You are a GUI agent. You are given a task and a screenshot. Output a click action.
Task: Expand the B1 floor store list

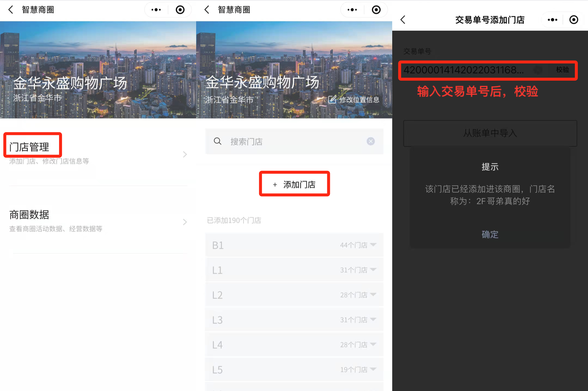[x=294, y=245]
